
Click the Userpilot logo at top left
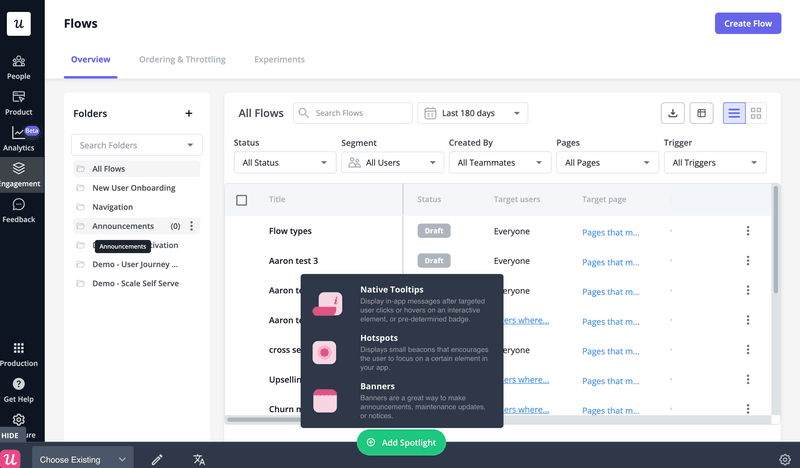tap(19, 24)
